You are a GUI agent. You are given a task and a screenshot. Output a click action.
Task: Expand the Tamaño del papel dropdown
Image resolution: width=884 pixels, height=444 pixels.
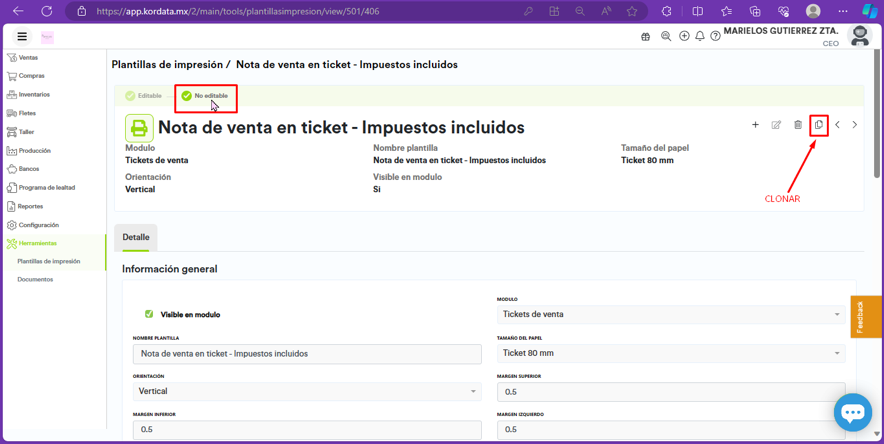tap(670, 353)
